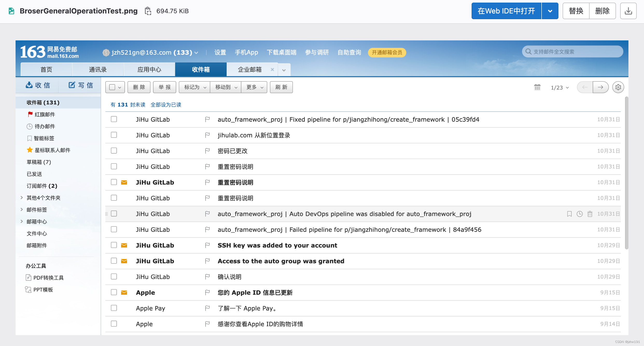The height and width of the screenshot is (346, 644).
Task: Click the 刷新 button
Action: click(281, 87)
